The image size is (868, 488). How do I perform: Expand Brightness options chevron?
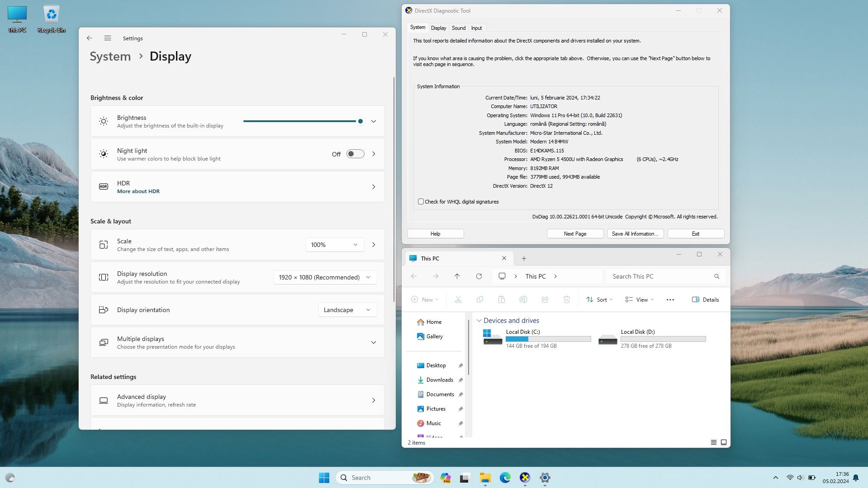coord(373,121)
